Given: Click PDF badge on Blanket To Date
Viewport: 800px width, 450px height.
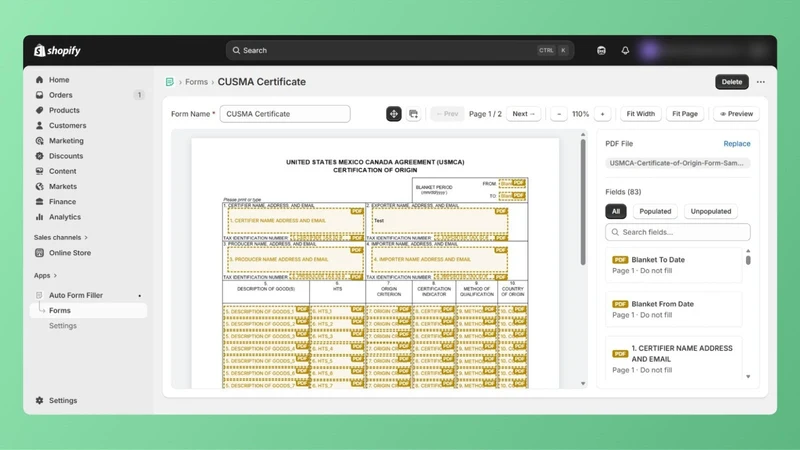Looking at the screenshot, I should click(620, 260).
